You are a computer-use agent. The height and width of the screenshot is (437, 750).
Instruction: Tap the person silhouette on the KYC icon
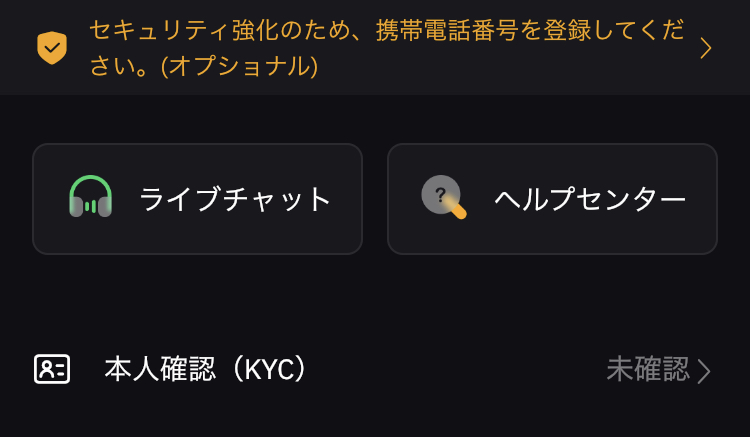[x=46, y=369]
